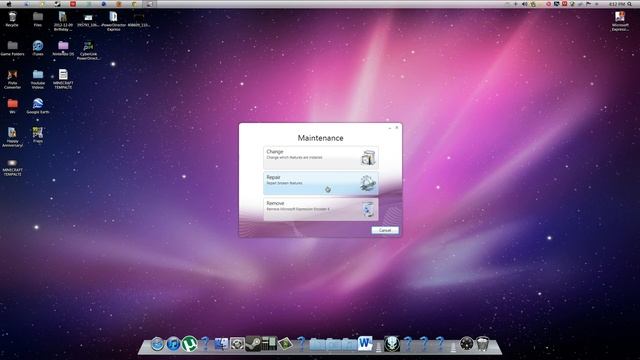
Task: Open the PowerDirector Express desktop shortcut
Action: pyautogui.click(x=113, y=21)
